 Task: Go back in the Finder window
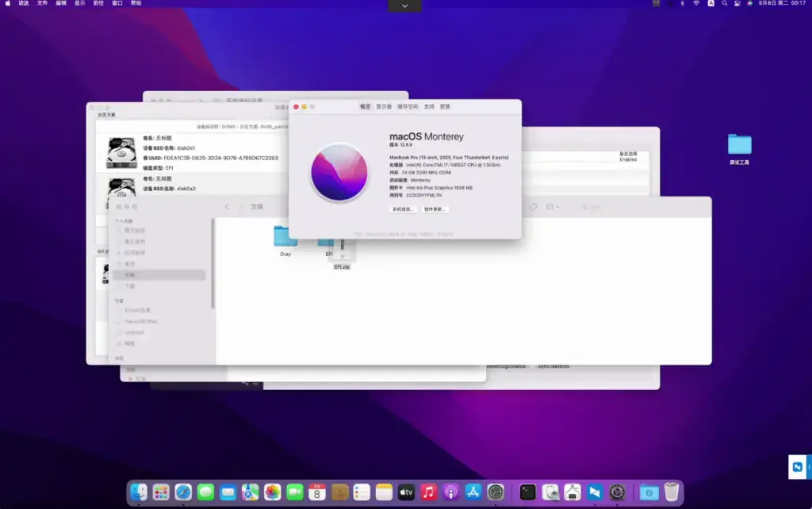[x=226, y=207]
